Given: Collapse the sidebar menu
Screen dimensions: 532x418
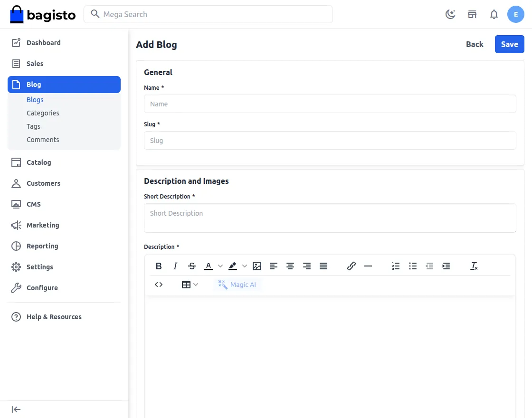Looking at the screenshot, I should pyautogui.click(x=16, y=409).
